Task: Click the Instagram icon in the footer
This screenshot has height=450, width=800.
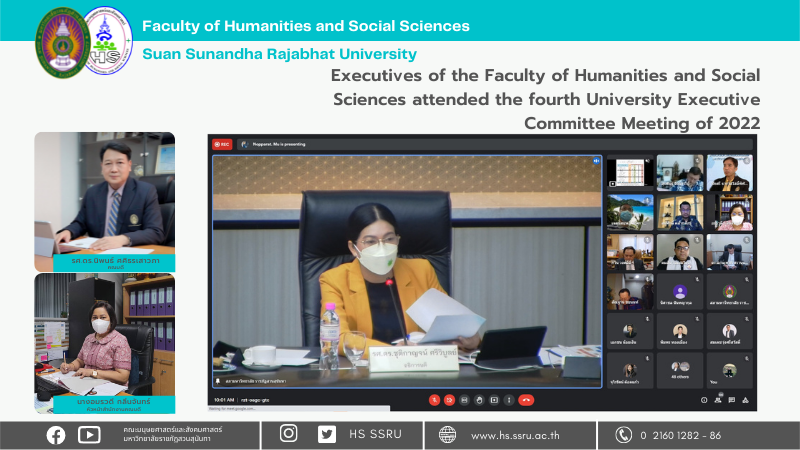Action: click(289, 434)
